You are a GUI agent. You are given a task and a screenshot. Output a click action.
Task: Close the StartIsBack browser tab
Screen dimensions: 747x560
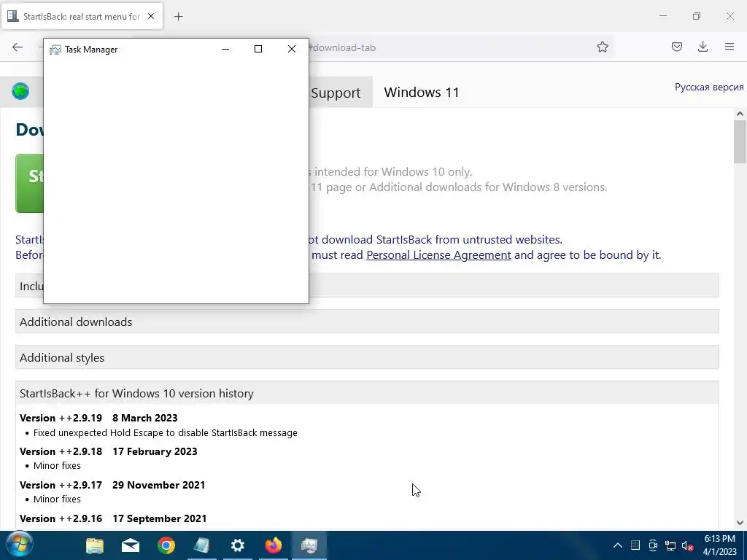pos(151,16)
